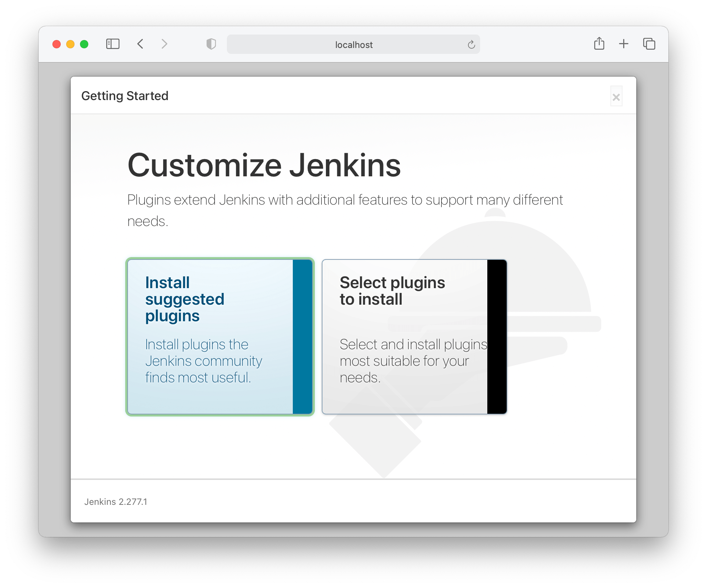
Task: Add a new tab with the plus icon
Action: pyautogui.click(x=624, y=44)
